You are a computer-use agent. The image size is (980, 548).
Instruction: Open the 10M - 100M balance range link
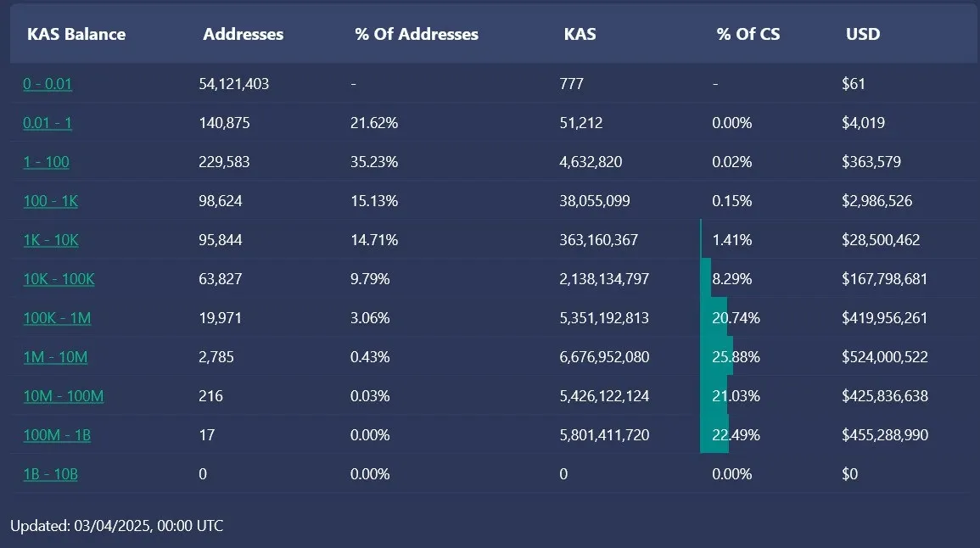coord(63,396)
